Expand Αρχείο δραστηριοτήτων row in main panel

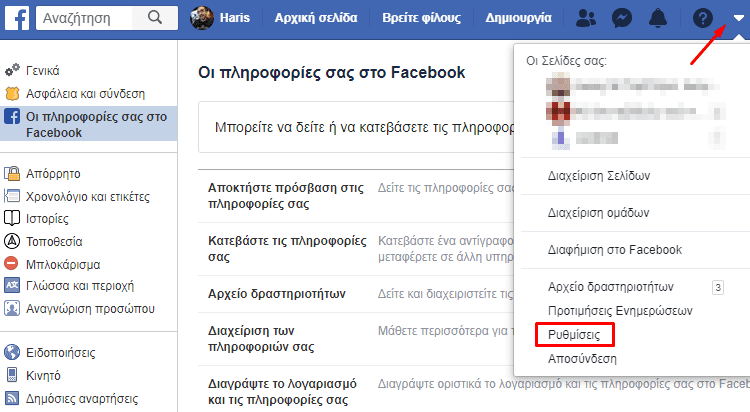356,294
